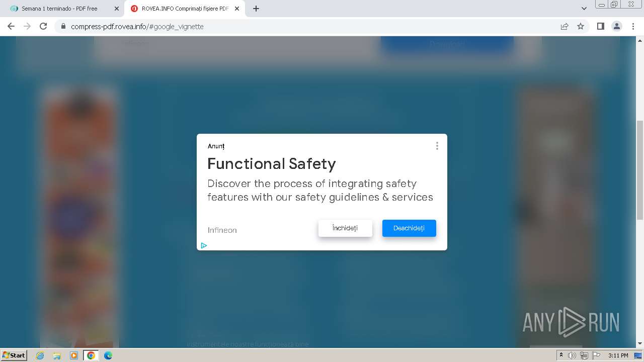Open File Explorer from taskbar

pyautogui.click(x=57, y=355)
